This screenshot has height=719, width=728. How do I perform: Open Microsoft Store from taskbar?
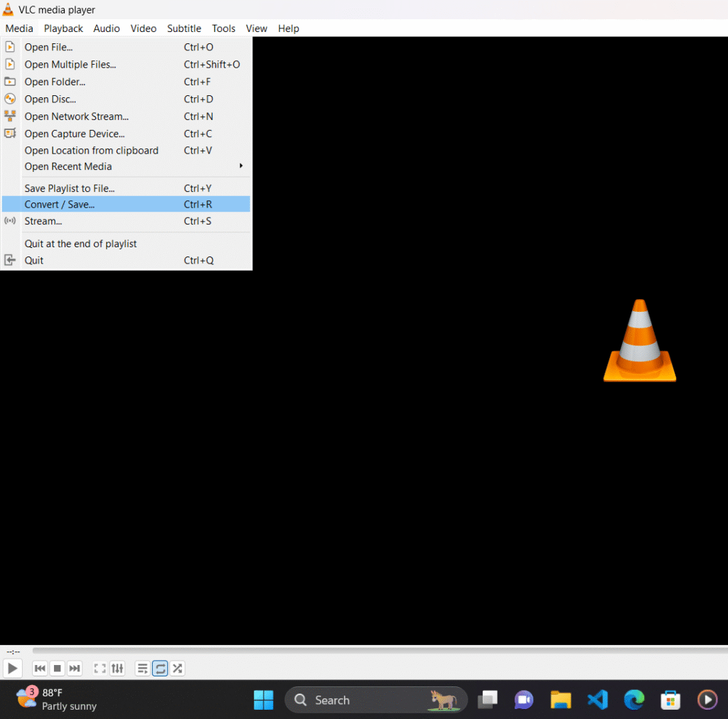(x=670, y=700)
